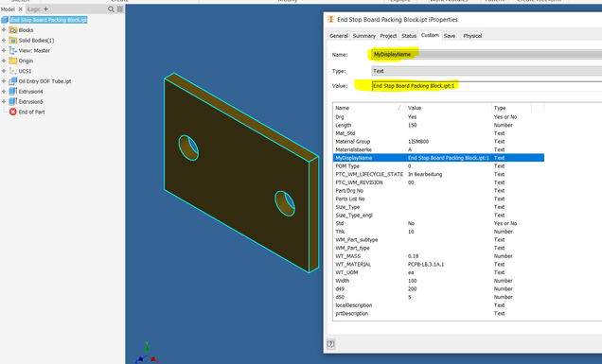The image size is (602, 364).
Task: Open the Summary tab in iProperties
Action: (x=364, y=36)
